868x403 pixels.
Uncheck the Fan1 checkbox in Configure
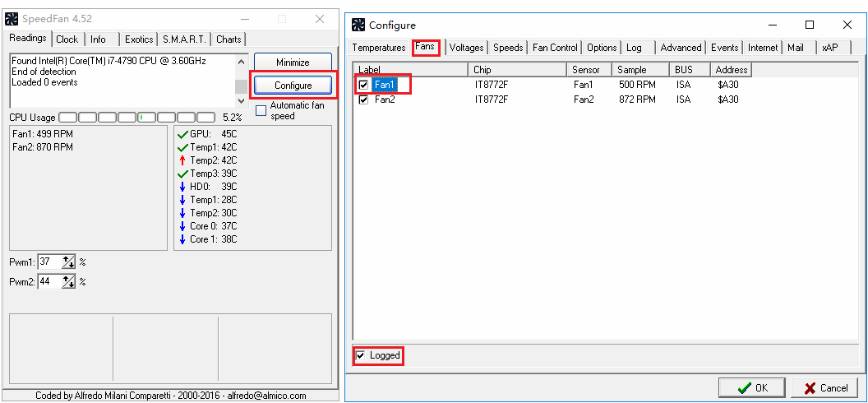(363, 86)
